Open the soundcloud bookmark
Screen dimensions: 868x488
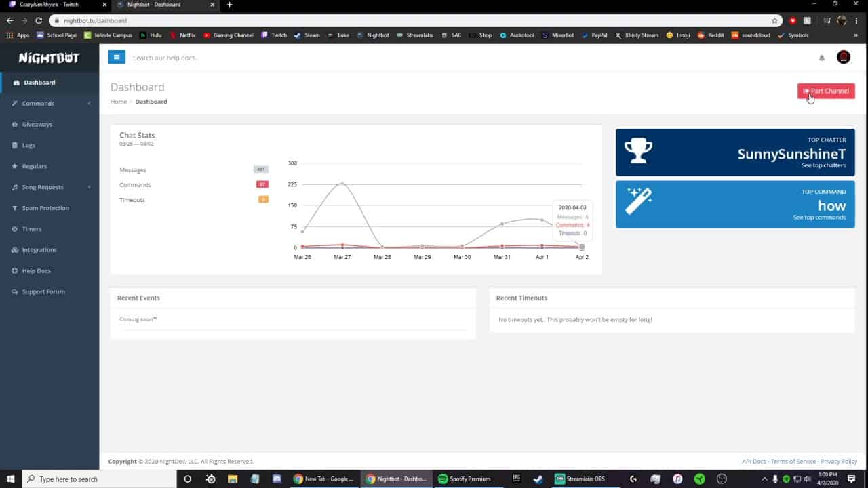pos(751,35)
